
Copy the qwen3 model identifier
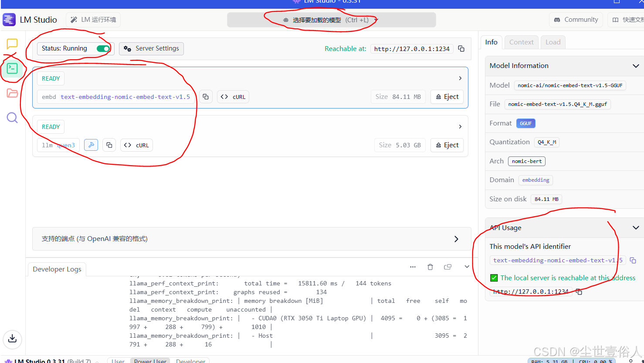[x=109, y=145]
